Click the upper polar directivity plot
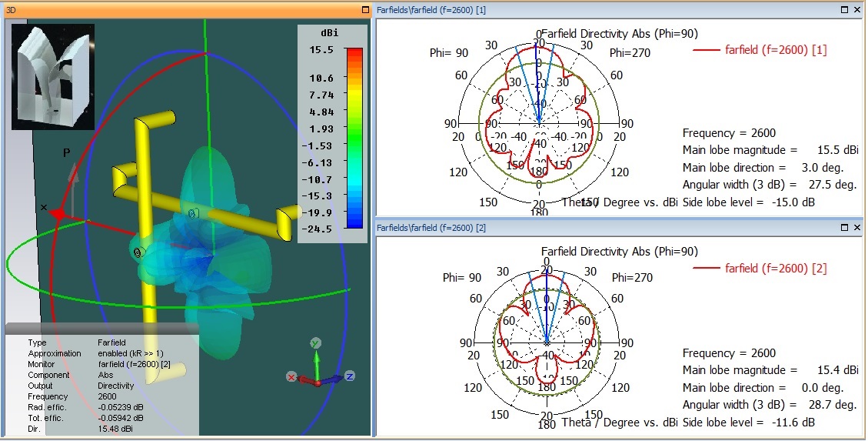This screenshot has height=441, width=868. click(539, 123)
